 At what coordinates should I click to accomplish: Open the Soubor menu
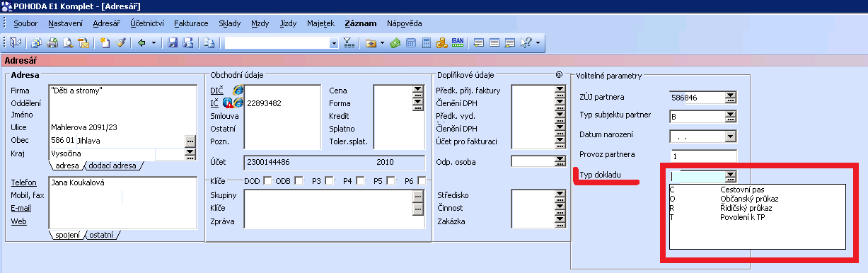(25, 23)
